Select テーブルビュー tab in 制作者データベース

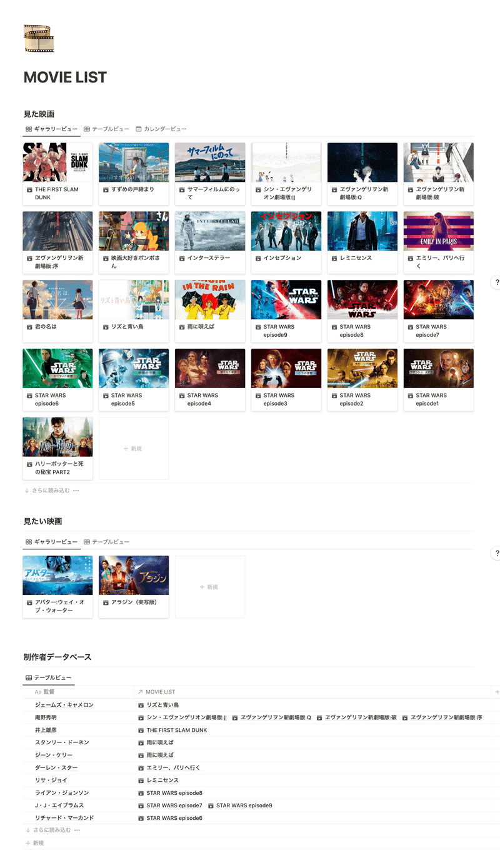coord(48,677)
